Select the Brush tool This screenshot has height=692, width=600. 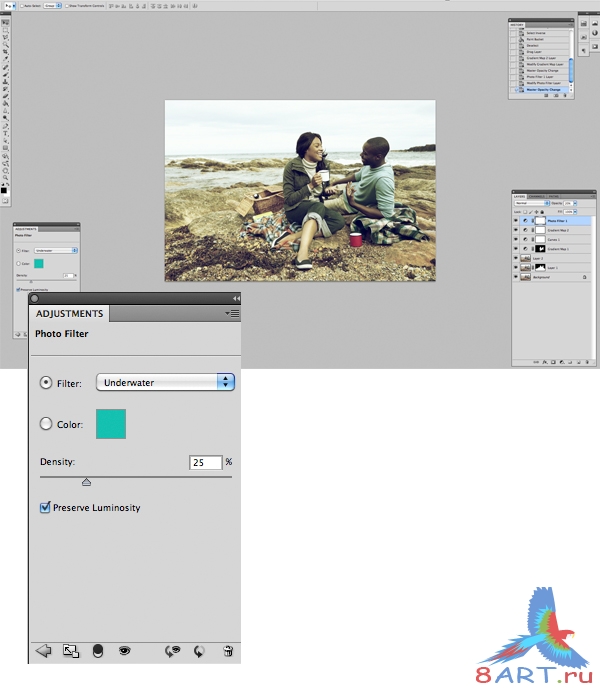(5, 73)
